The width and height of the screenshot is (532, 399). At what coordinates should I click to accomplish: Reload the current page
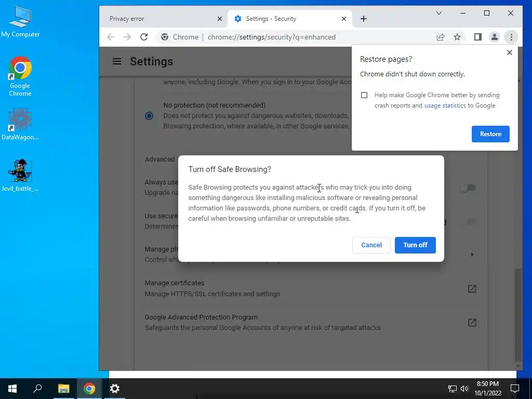[144, 37]
